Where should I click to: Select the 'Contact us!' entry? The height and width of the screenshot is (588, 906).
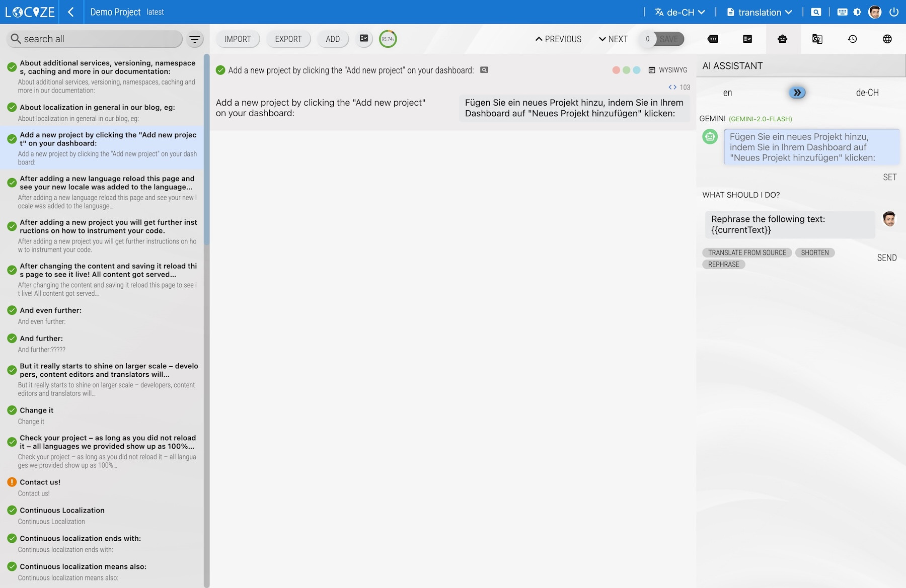(40, 482)
